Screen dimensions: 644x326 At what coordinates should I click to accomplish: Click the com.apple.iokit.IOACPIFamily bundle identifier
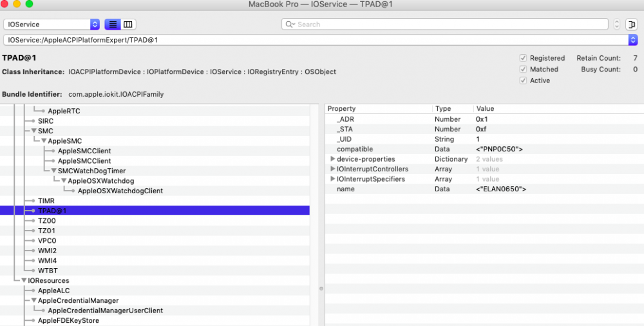coord(116,94)
